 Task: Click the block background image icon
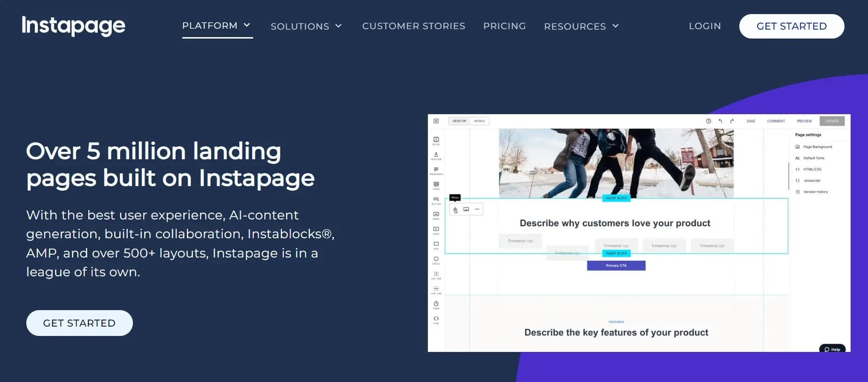(x=466, y=209)
